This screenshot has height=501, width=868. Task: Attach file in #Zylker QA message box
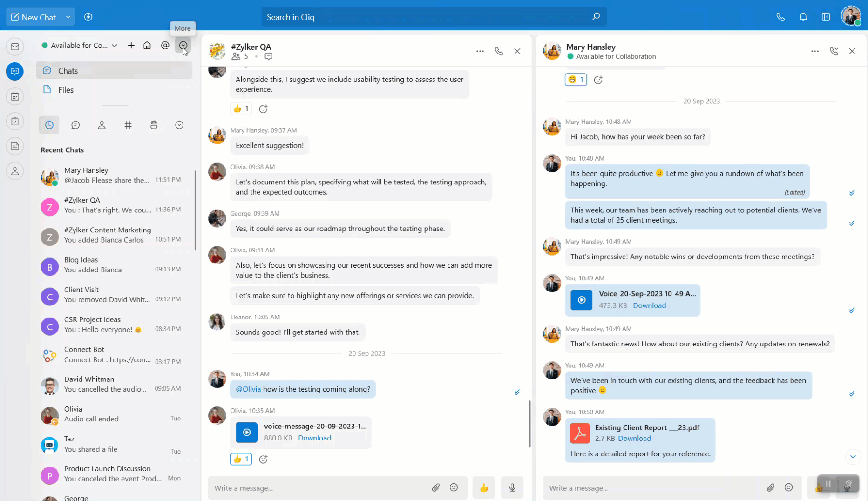click(436, 487)
